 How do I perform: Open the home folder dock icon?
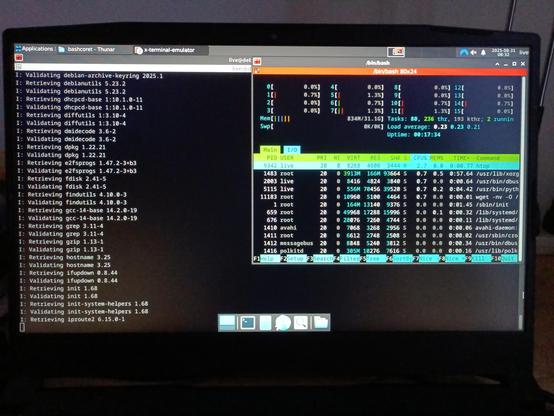point(321,323)
